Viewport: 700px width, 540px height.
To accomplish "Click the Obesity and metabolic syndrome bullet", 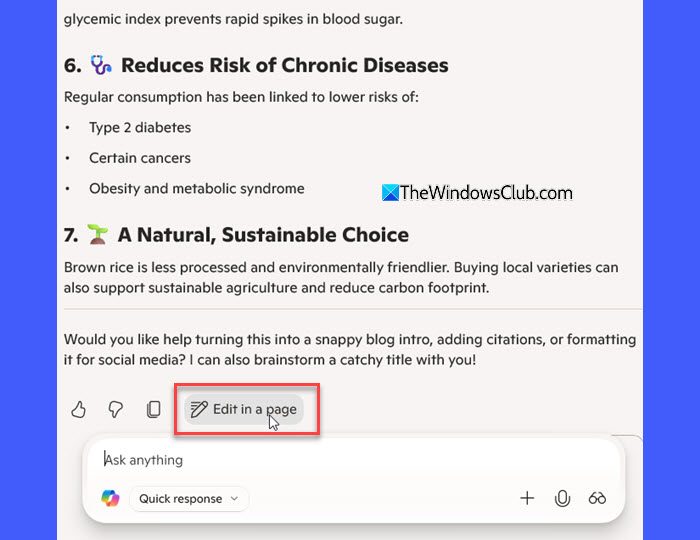I will pos(197,188).
